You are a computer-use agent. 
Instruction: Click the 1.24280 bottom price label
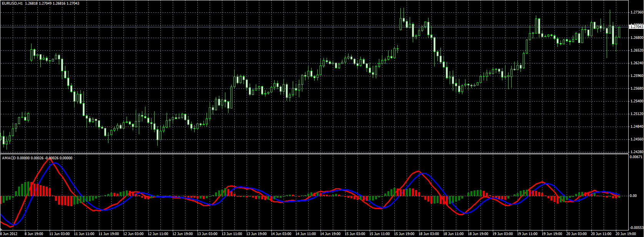point(637,152)
